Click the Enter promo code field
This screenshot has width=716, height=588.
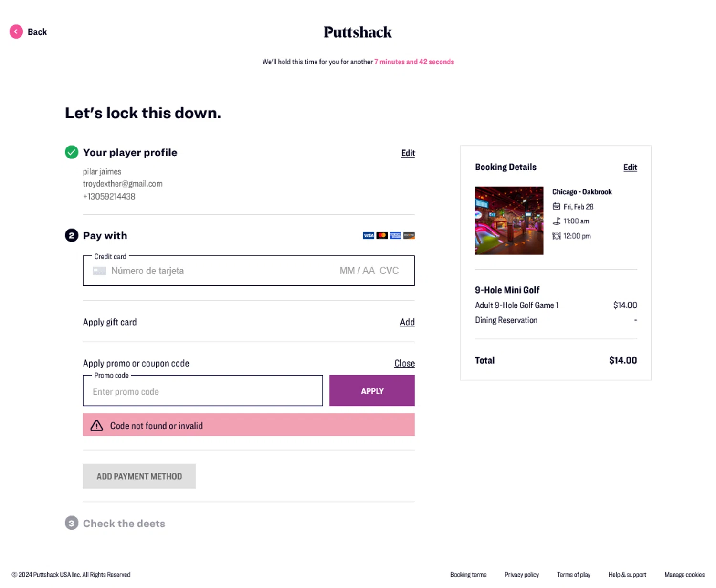(202, 391)
